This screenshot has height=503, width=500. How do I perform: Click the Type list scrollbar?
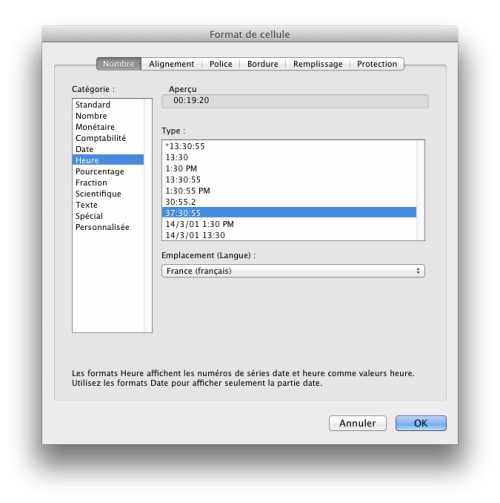420,190
